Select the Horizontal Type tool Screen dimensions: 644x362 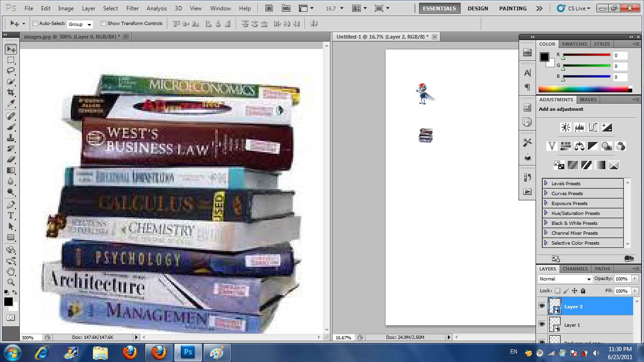pyautogui.click(x=11, y=215)
